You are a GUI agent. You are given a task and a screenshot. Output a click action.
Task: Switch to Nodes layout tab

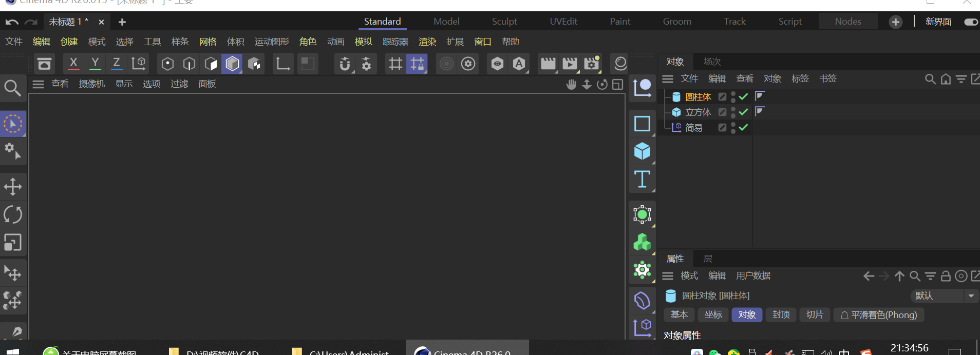point(848,22)
